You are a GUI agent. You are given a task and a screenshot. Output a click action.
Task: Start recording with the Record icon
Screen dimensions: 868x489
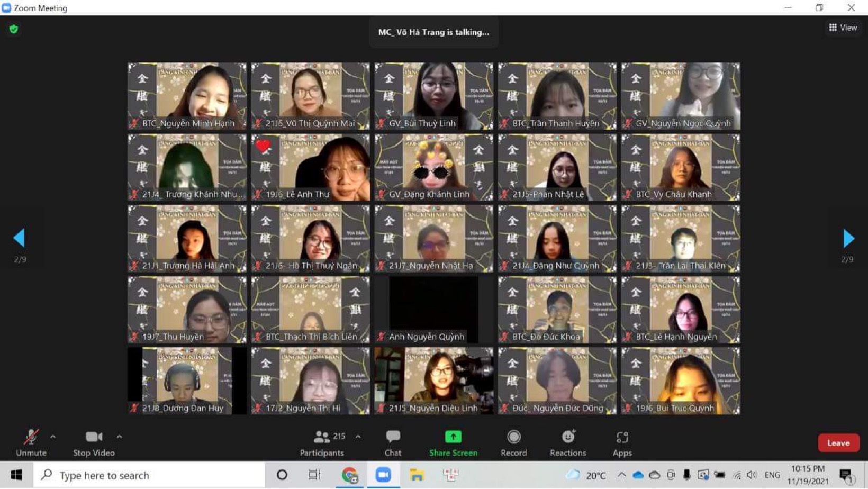[513, 437]
